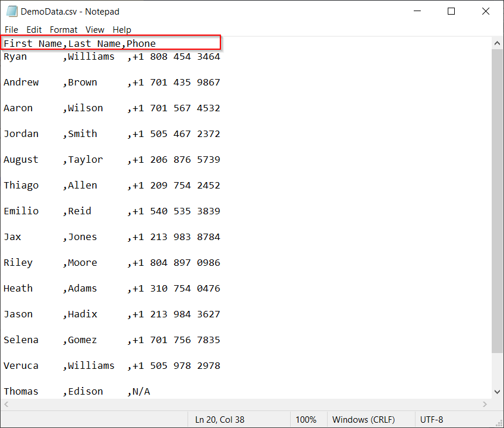
Task: Open the Help menu
Action: [x=122, y=29]
